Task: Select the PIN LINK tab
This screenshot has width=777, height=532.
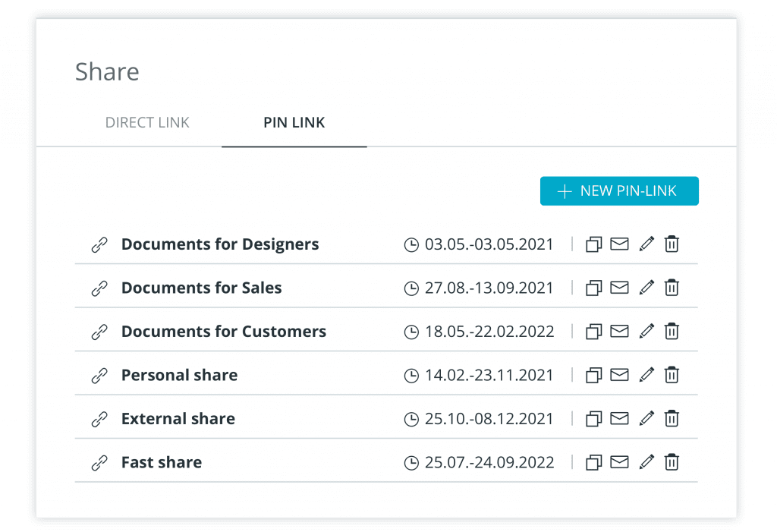Action: (x=294, y=122)
